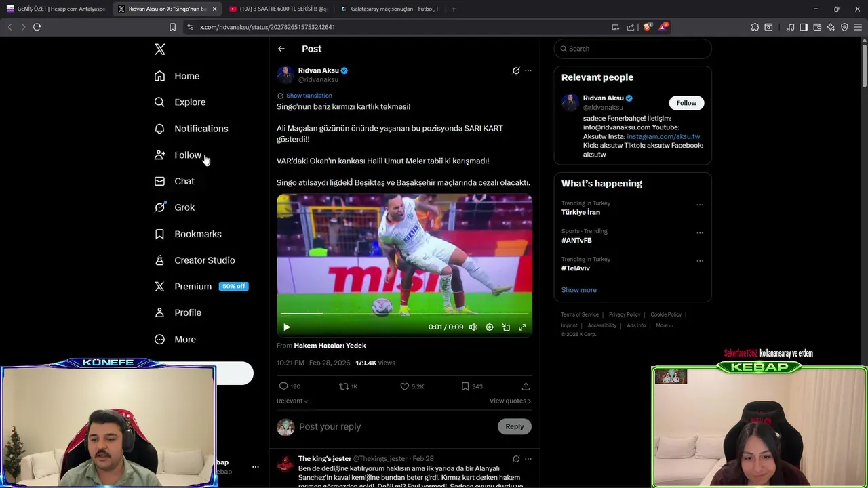Open Follow in the sidebar
The image size is (868, 488).
pyautogui.click(x=178, y=155)
